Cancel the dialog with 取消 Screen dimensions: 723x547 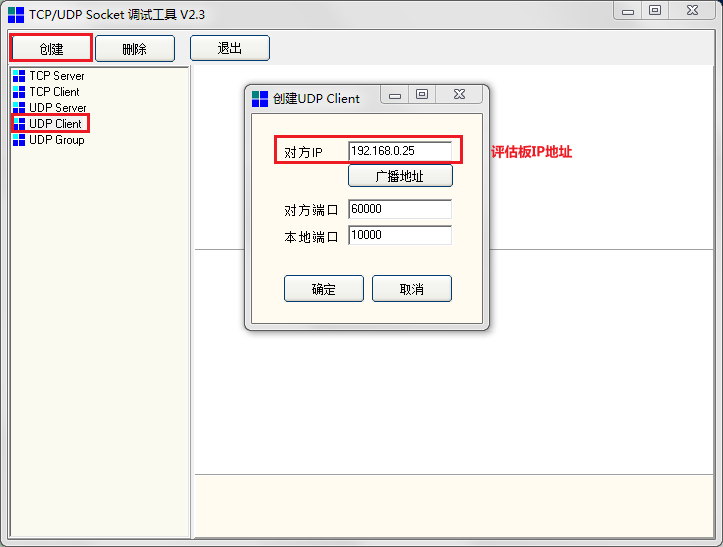(411, 289)
